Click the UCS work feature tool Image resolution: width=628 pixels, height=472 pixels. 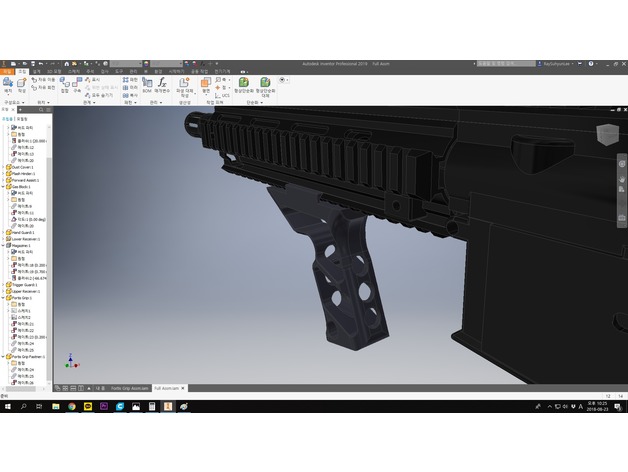[222, 95]
